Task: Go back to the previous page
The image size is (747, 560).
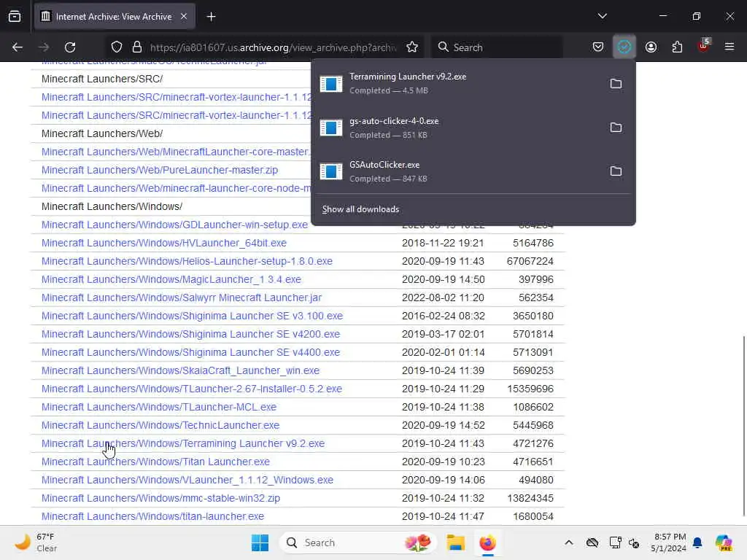Action: pos(18,47)
